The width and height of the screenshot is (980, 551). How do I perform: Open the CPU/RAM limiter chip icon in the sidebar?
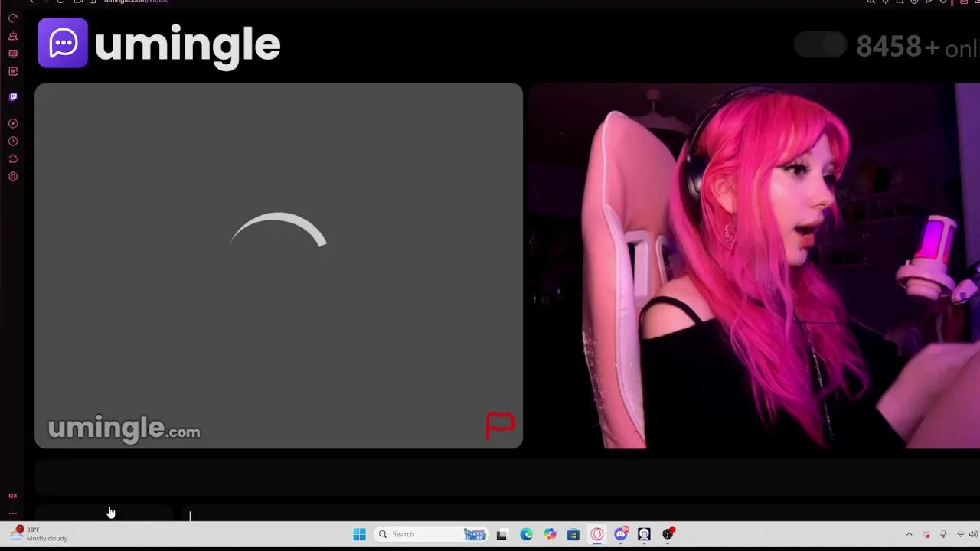coord(13,71)
